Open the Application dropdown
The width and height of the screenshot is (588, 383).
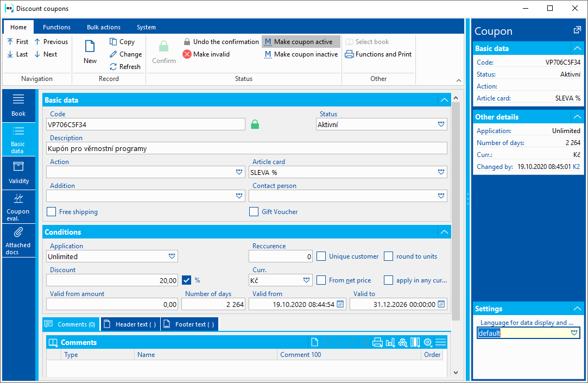point(172,256)
